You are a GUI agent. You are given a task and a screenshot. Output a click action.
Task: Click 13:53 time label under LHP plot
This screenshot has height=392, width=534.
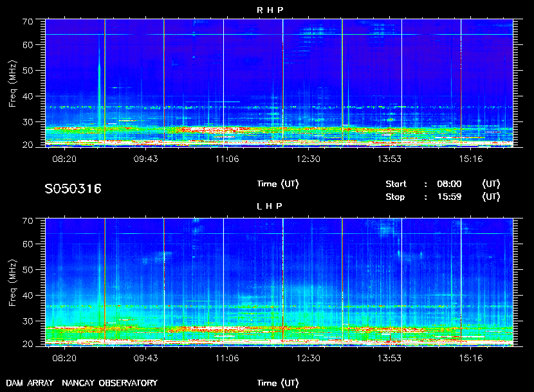coord(390,358)
